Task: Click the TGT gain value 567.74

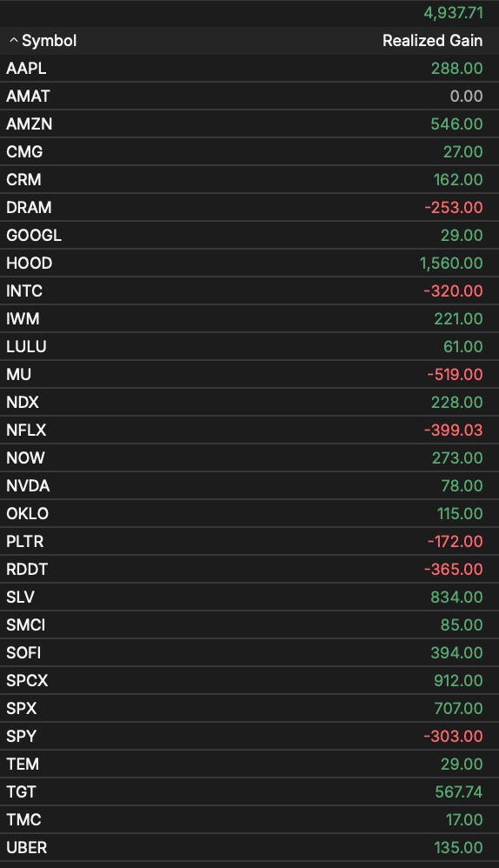Action: click(x=459, y=791)
